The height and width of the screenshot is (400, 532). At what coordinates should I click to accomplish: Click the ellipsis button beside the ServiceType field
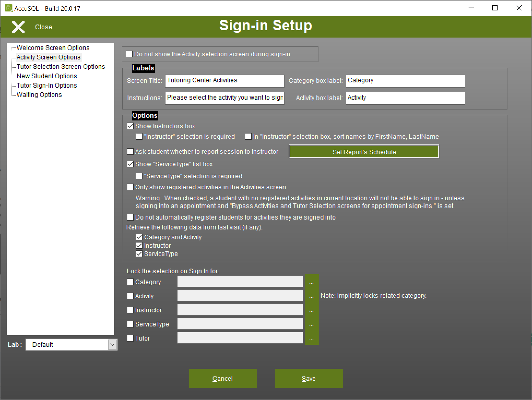click(311, 324)
